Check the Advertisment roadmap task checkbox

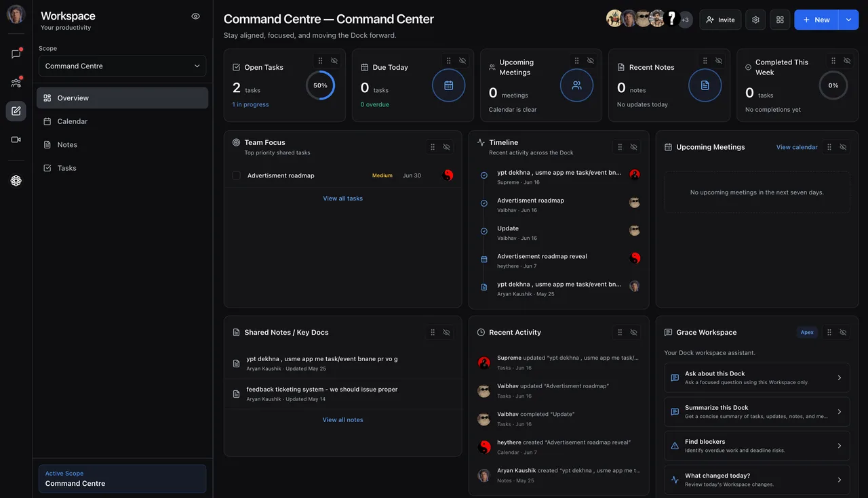point(236,175)
